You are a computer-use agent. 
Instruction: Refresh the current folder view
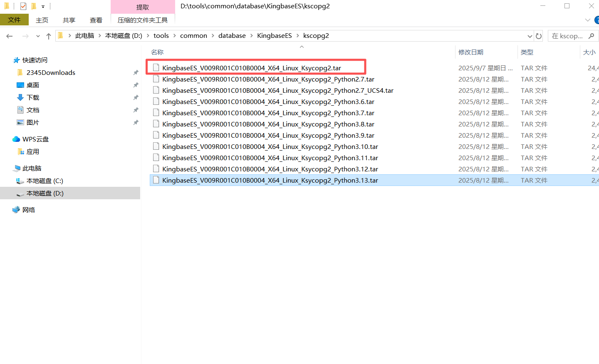point(539,36)
